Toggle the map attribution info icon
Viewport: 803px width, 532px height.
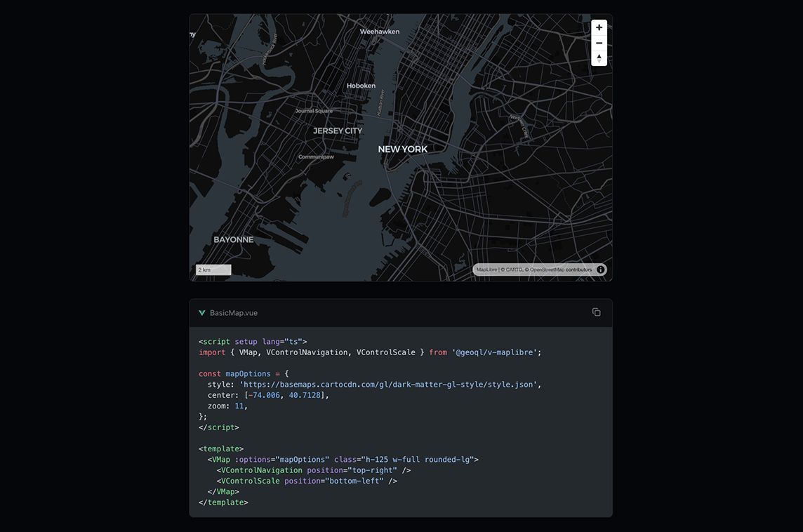[x=601, y=270]
